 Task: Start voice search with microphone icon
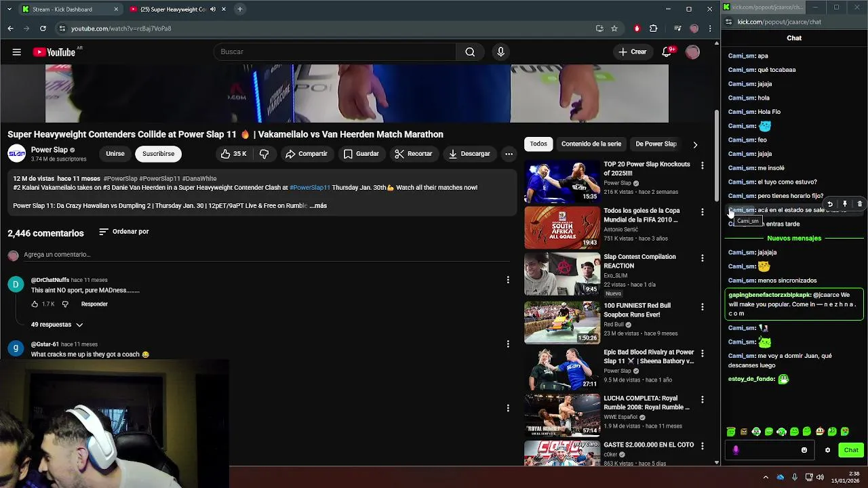(x=500, y=52)
